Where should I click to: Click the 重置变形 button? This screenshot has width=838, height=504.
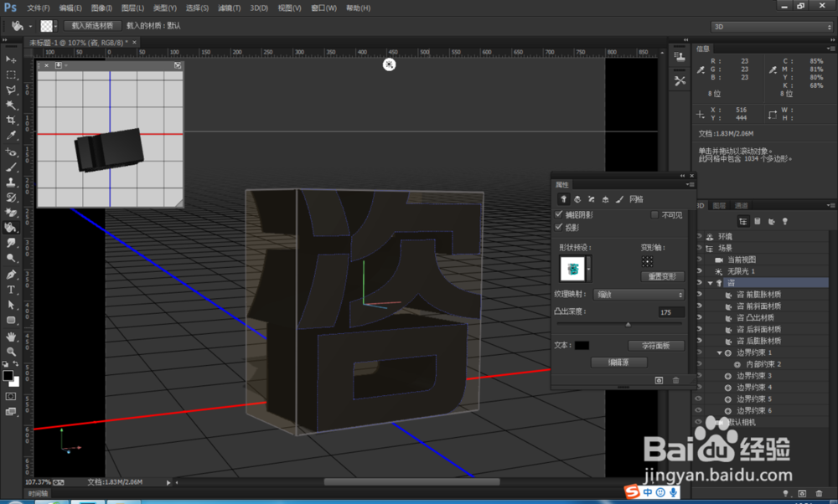pyautogui.click(x=662, y=276)
